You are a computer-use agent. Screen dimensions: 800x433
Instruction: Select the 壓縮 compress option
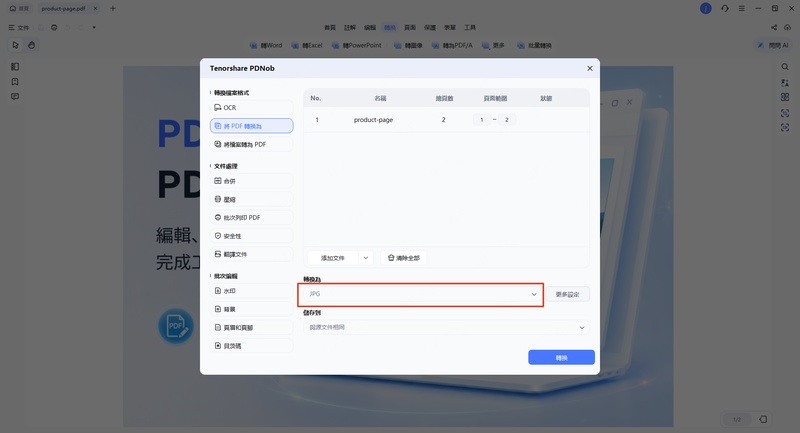click(x=252, y=199)
